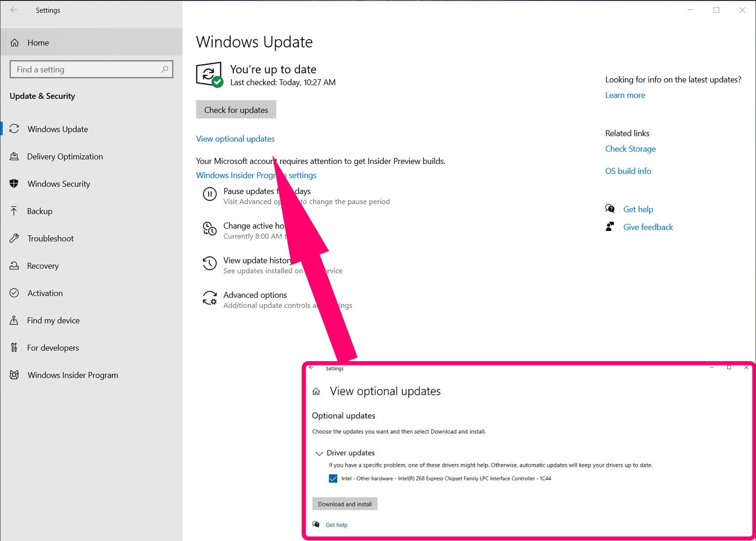Image resolution: width=756 pixels, height=541 pixels.
Task: Focus the Find a setting search box
Action: 86,69
